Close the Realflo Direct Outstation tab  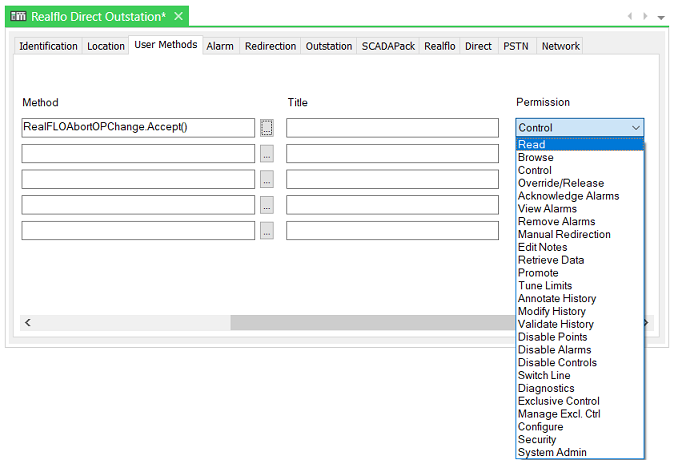tap(178, 17)
